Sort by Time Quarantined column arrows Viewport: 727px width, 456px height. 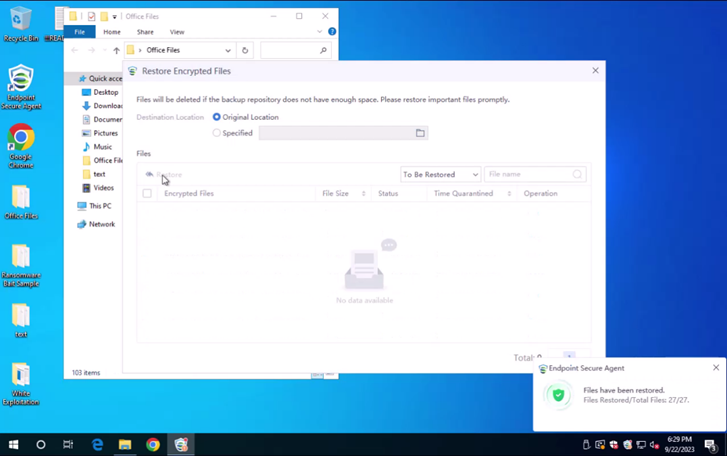509,193
